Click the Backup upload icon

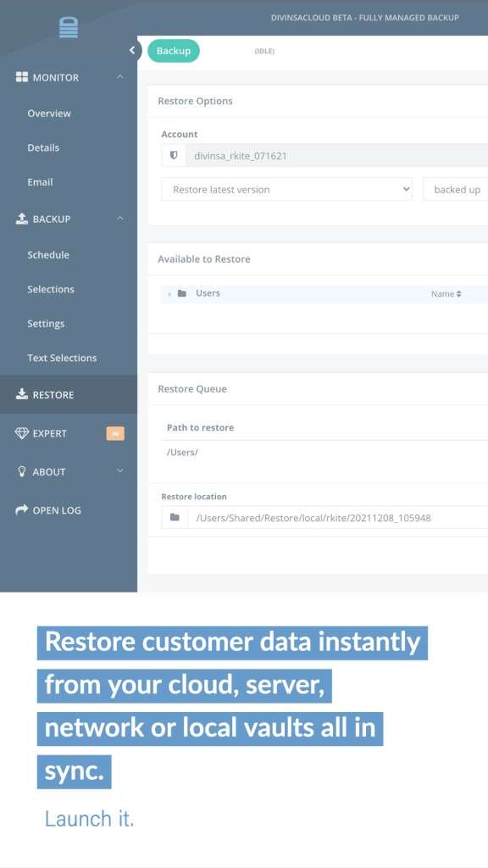21,219
